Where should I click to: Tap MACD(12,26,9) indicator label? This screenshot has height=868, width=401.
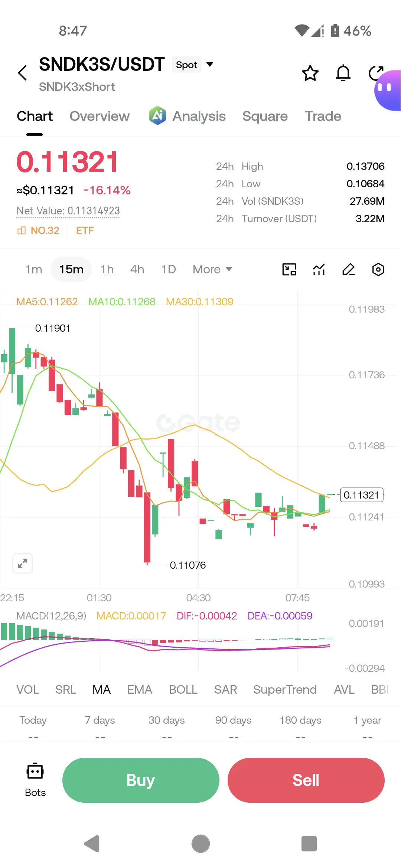click(x=51, y=616)
